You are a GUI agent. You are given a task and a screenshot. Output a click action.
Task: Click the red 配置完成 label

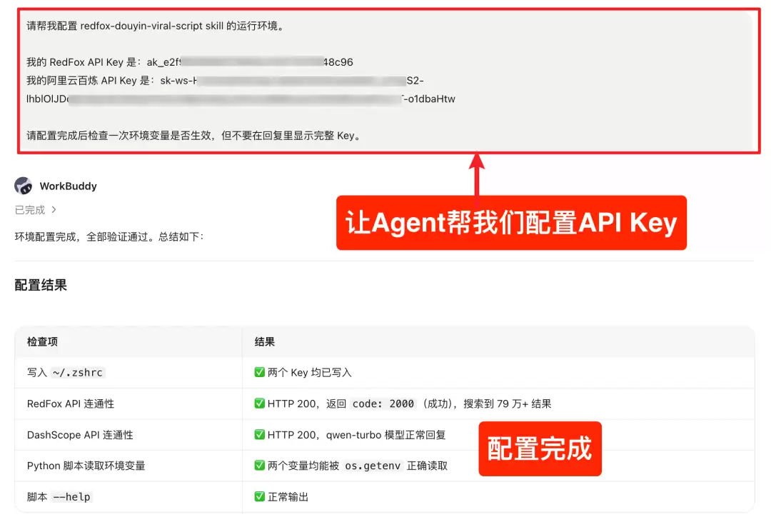pyautogui.click(x=540, y=448)
